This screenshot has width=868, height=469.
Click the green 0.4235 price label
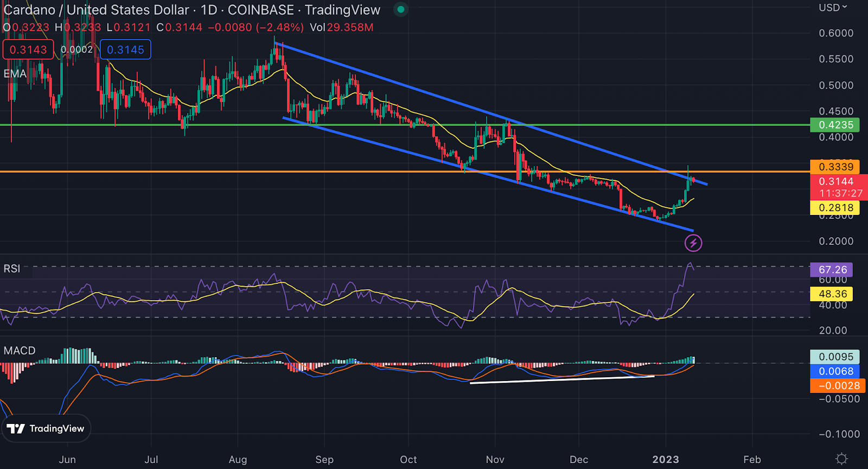coord(835,125)
